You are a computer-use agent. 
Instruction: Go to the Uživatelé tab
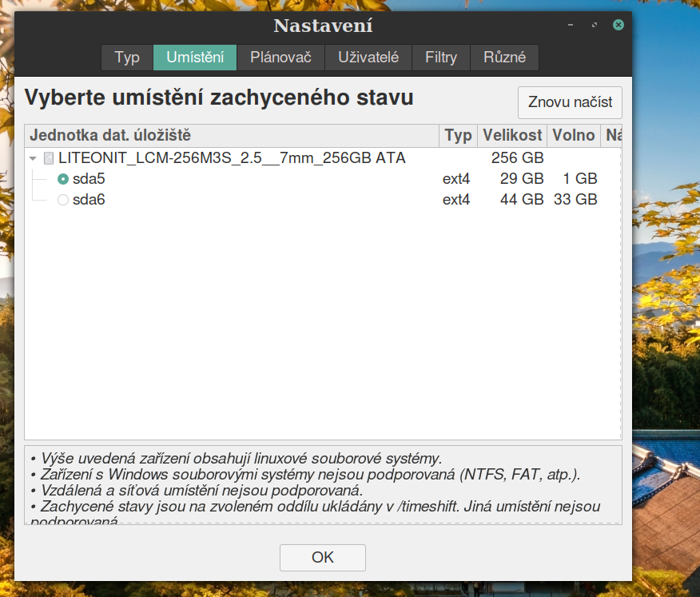tap(368, 58)
